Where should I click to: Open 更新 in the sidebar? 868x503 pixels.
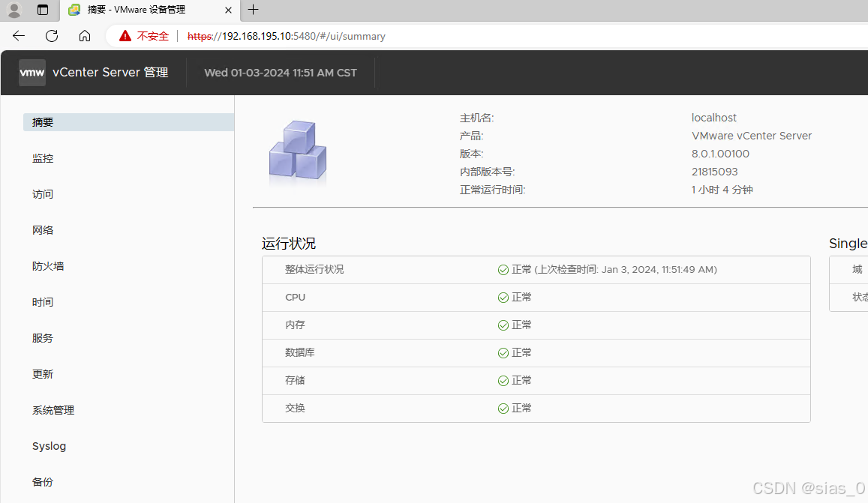tap(43, 374)
